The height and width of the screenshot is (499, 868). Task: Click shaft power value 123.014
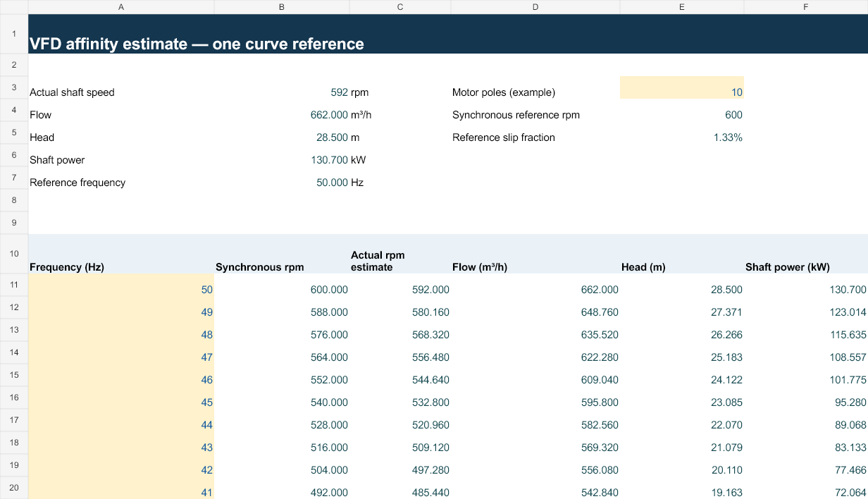click(806, 307)
